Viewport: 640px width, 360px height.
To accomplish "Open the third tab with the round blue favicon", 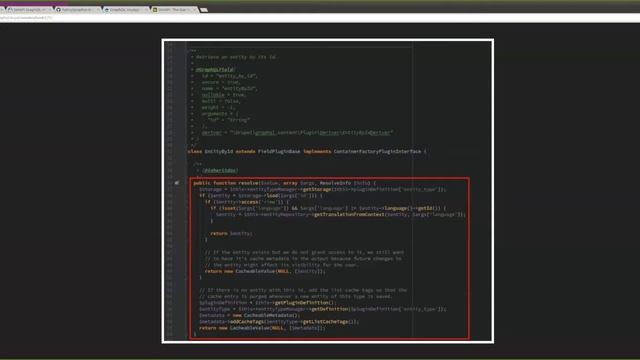I will point(126,9).
